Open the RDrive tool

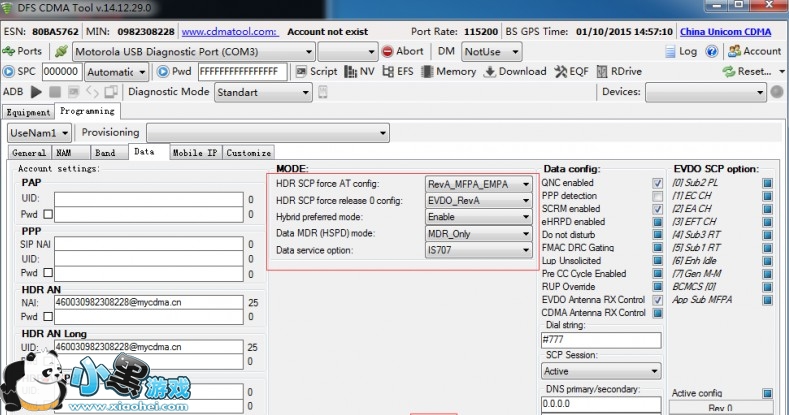pyautogui.click(x=619, y=72)
